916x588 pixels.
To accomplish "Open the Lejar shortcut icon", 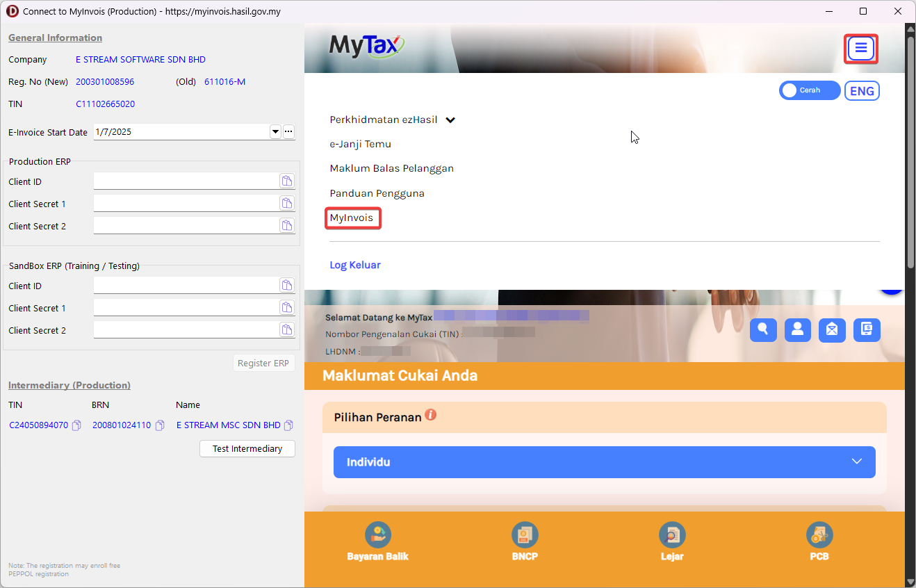I will pos(672,535).
